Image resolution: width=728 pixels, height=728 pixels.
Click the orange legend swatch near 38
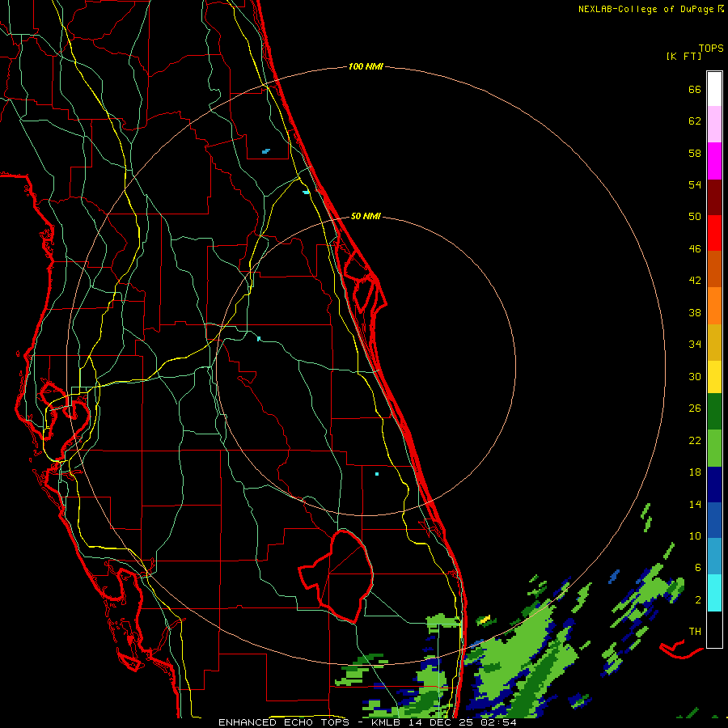(714, 306)
